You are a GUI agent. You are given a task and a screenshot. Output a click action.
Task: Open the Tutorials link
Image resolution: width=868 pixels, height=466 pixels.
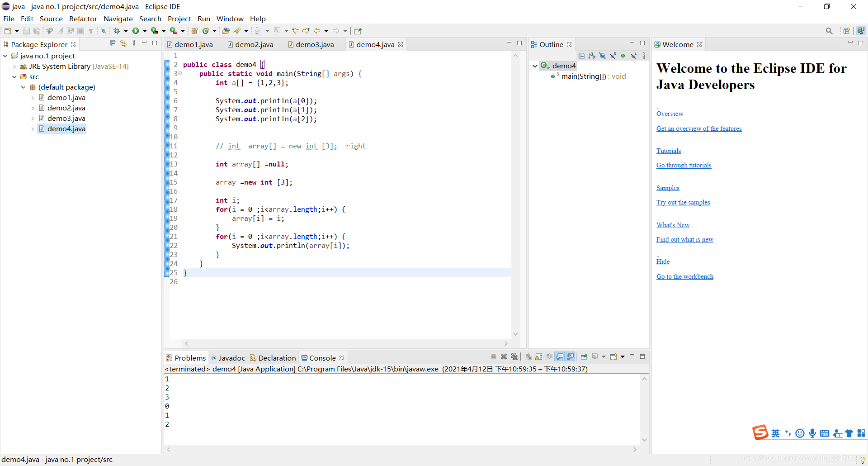[669, 151]
